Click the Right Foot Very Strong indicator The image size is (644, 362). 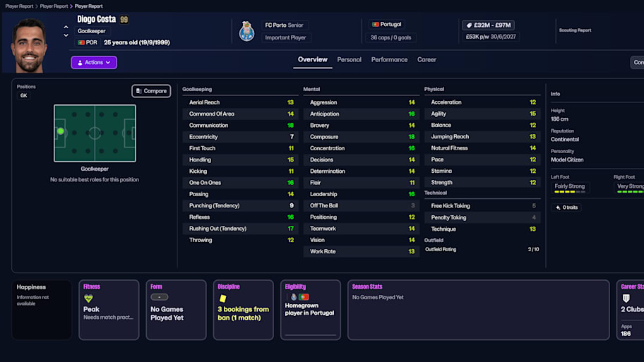click(x=628, y=188)
